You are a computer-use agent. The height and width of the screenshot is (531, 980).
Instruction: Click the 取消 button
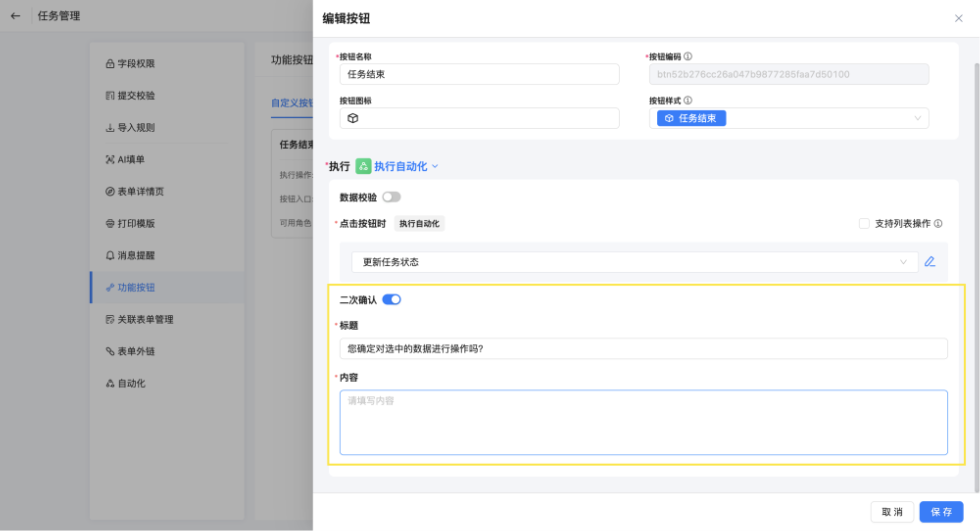[892, 512]
